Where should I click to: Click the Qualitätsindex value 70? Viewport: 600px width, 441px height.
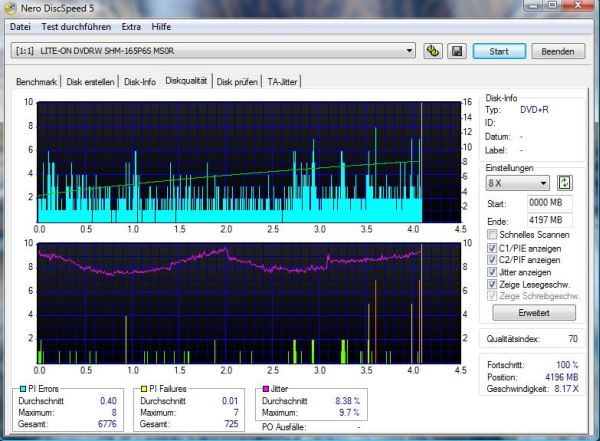coord(573,339)
